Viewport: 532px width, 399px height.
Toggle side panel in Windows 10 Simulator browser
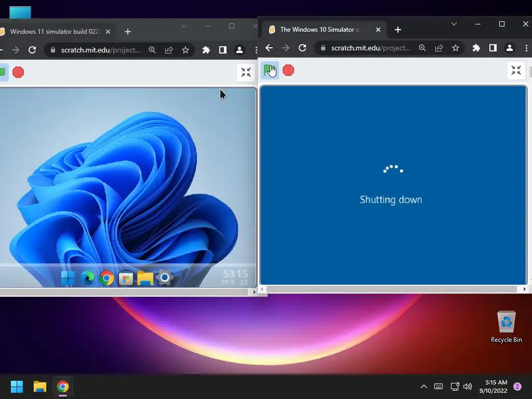tap(493, 48)
